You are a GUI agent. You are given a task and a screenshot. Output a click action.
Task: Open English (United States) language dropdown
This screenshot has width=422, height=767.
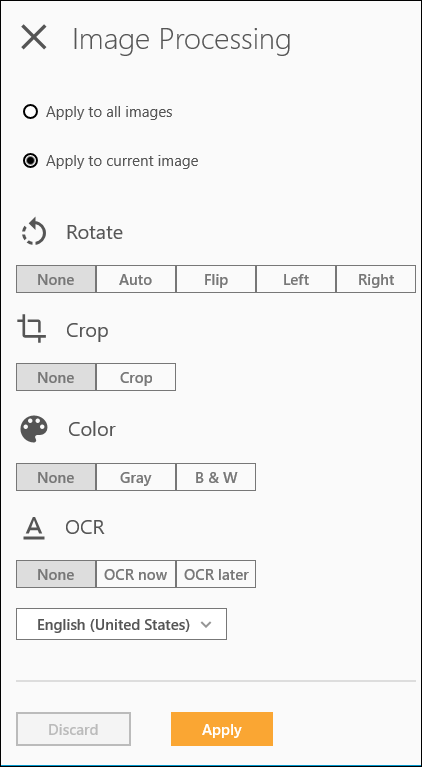[x=121, y=624]
